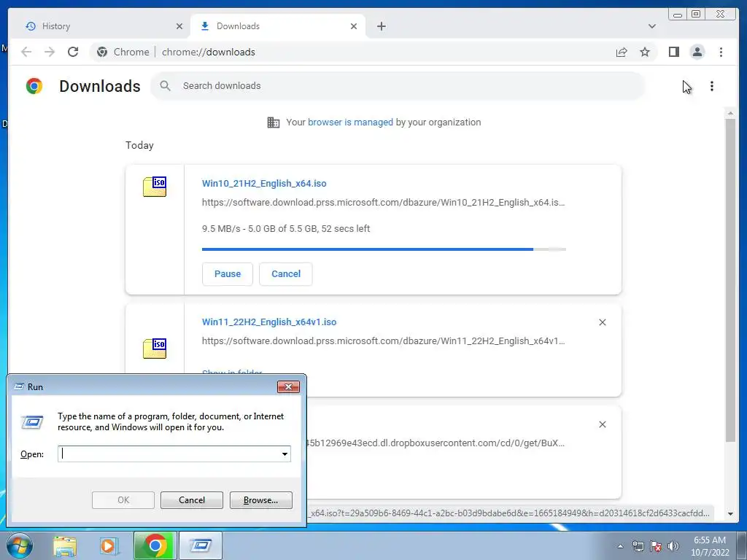
Task: Expand the Run dialog Open dropdown
Action: click(x=285, y=454)
